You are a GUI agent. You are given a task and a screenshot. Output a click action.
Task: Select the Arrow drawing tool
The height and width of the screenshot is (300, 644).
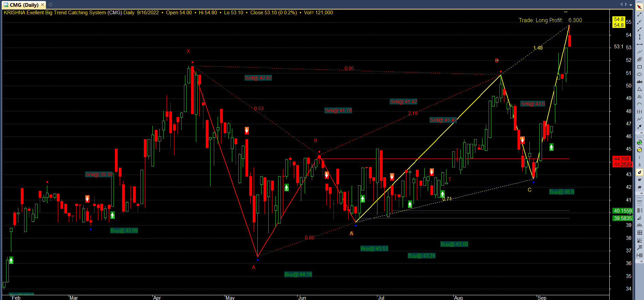point(640,127)
